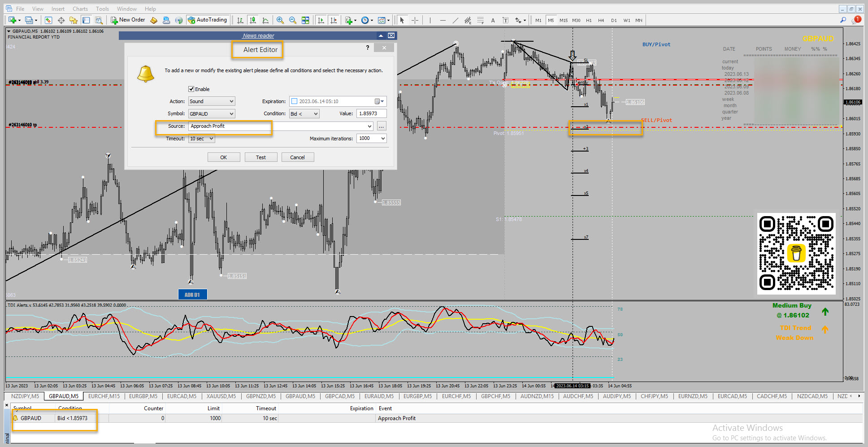
Task: Tick the Expiration date checkbox
Action: pos(295,101)
